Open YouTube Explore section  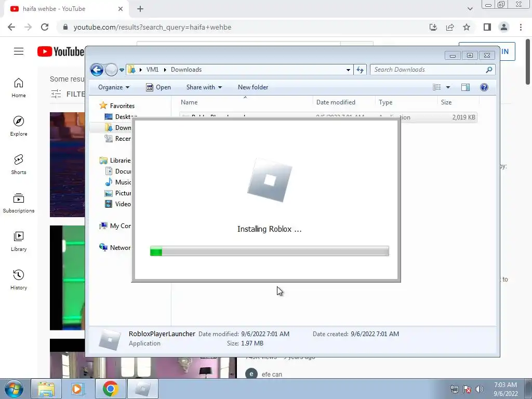pyautogui.click(x=19, y=126)
